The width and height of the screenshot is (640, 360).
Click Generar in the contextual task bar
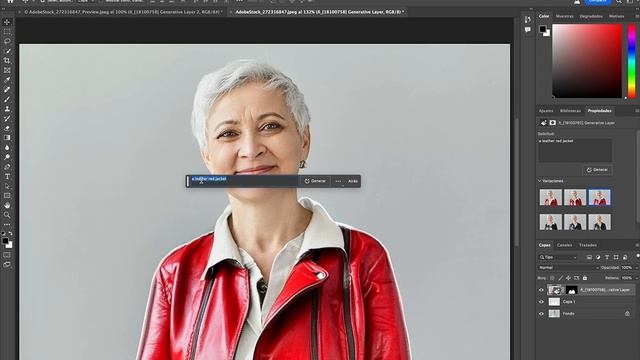tap(315, 181)
